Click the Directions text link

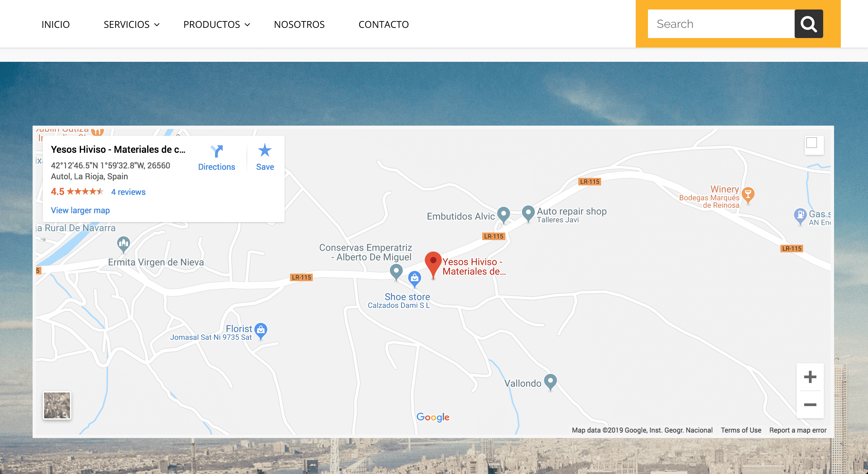coord(217,167)
